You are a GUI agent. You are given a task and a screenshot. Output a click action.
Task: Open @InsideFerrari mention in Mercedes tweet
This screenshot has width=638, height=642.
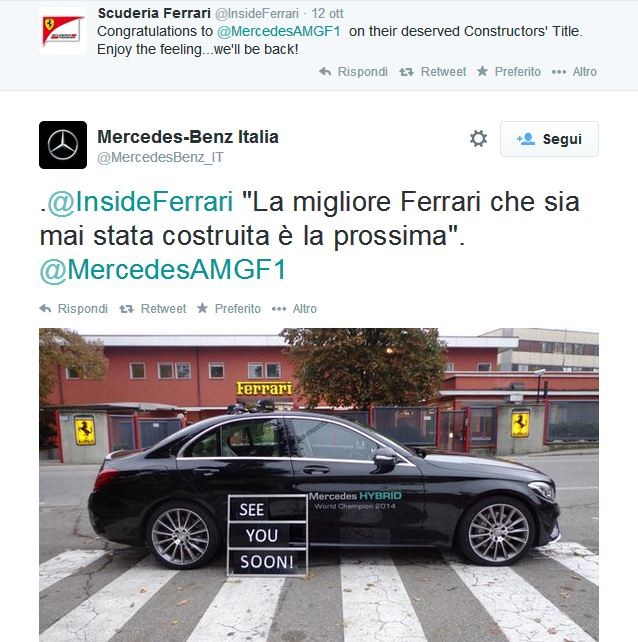pyautogui.click(x=140, y=202)
